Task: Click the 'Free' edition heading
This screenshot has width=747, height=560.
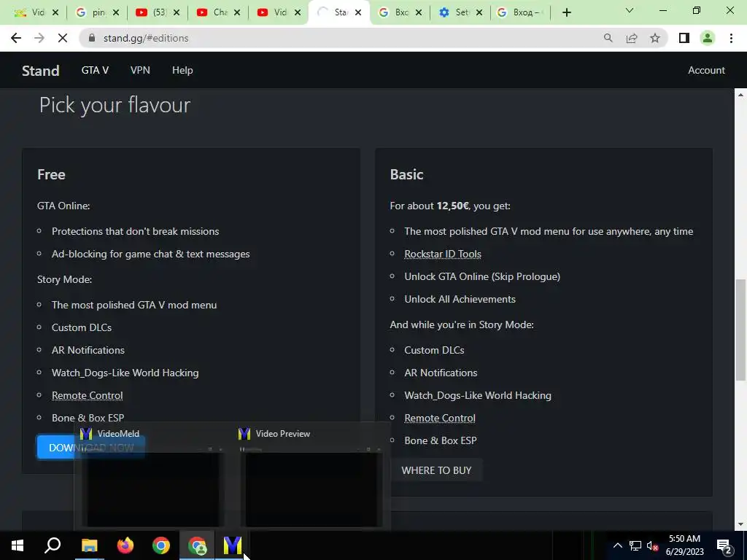Action: (51, 174)
